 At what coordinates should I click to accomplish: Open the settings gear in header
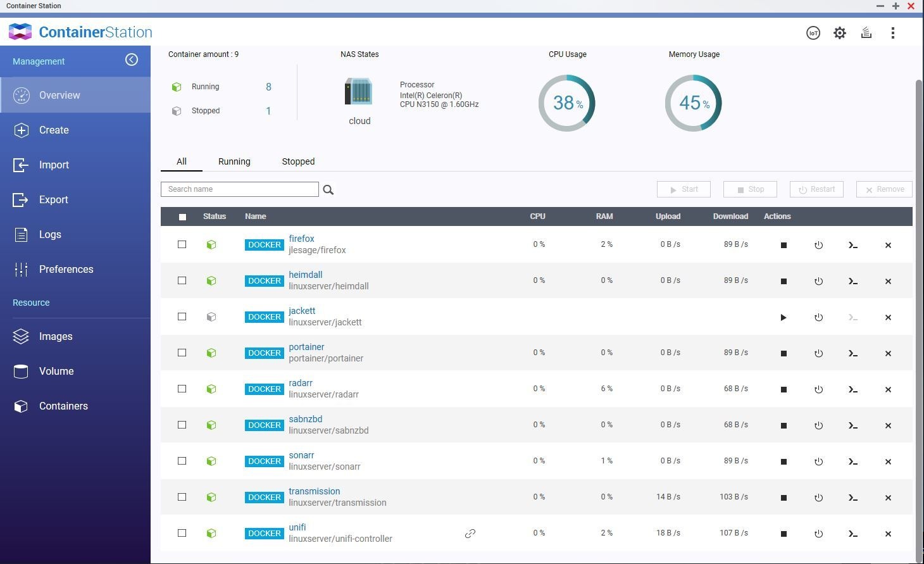tap(840, 33)
